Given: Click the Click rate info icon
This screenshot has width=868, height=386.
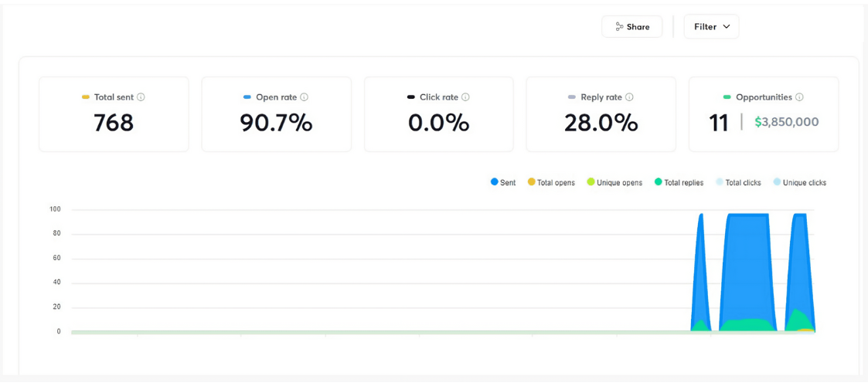Looking at the screenshot, I should [465, 97].
